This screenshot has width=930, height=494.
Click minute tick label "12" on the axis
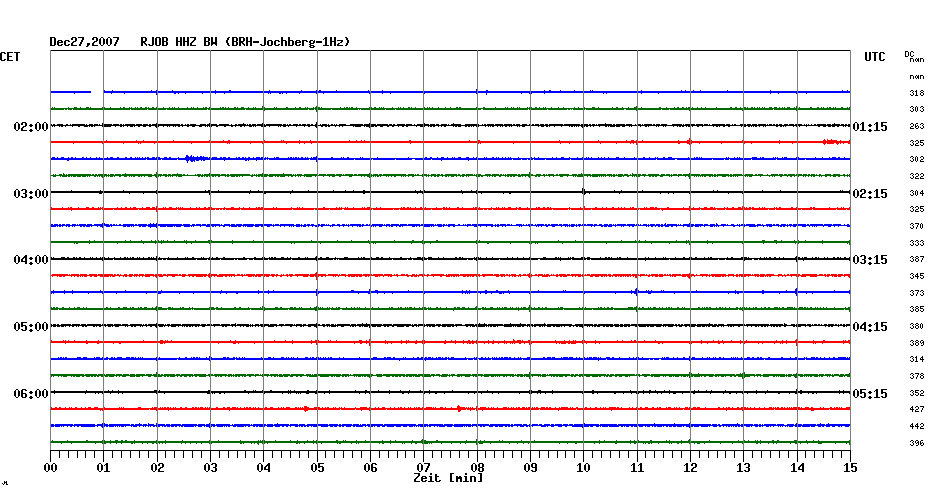tap(690, 468)
